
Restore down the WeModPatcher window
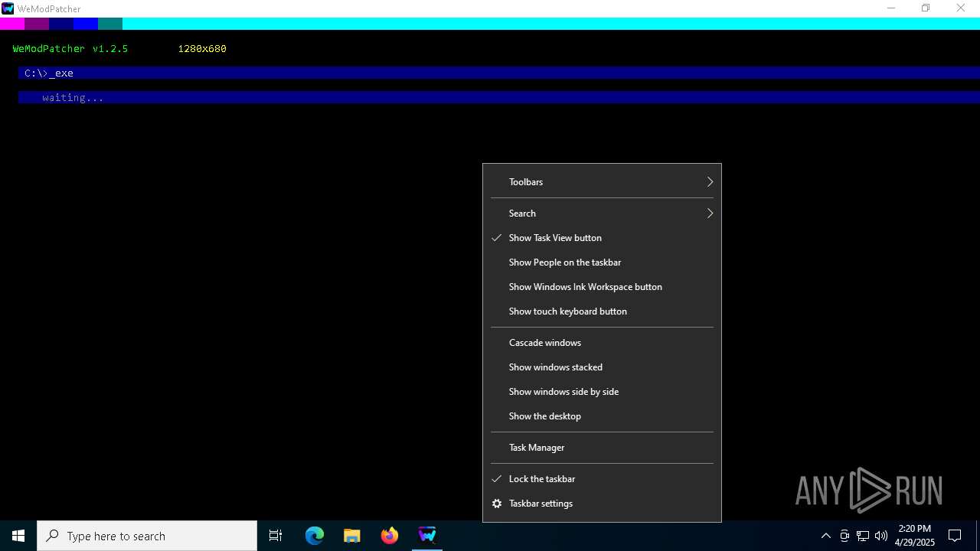[x=926, y=8]
